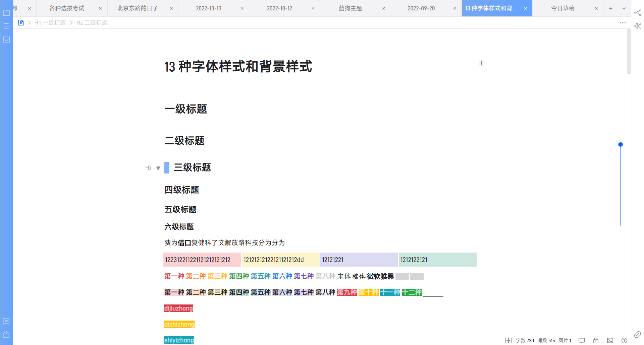Screen dimensions: 644x345
Task: Click the 微软雅黑 font sample text
Action: point(380,276)
